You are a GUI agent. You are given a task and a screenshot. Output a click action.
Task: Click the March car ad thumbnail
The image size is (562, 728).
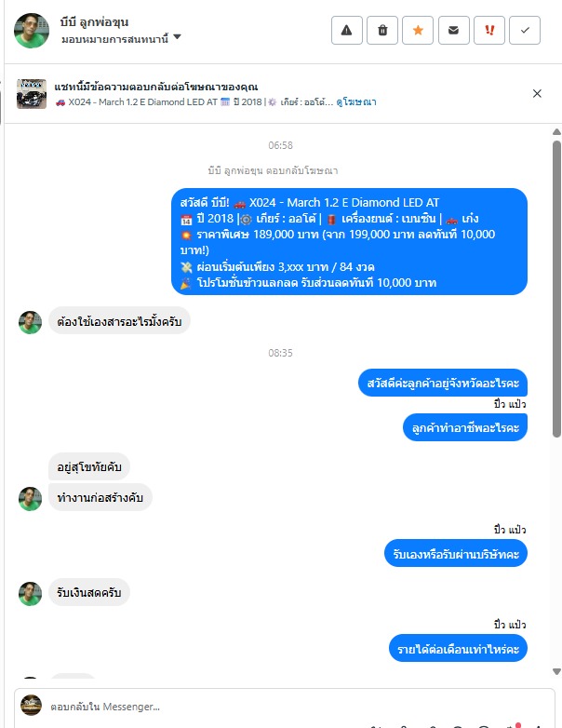(x=32, y=94)
